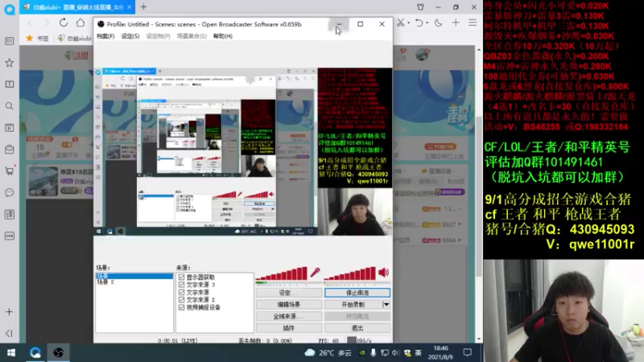Adjust the microphone volume slider in OBS

pyautogui.click(x=281, y=274)
